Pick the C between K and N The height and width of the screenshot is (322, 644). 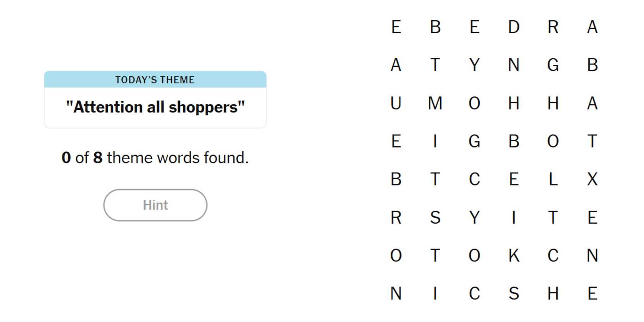(553, 256)
